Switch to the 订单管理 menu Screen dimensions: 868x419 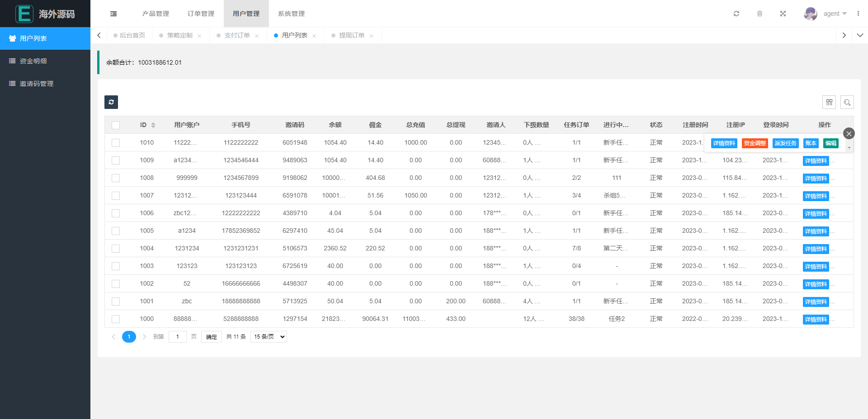click(x=200, y=14)
